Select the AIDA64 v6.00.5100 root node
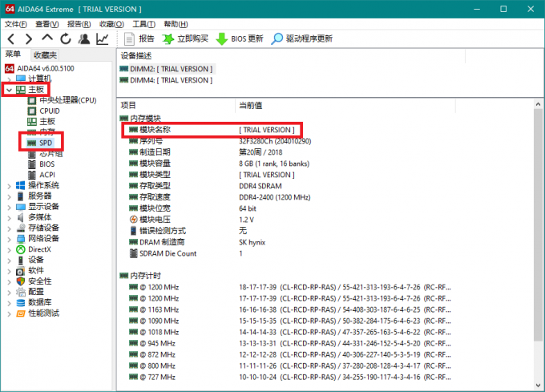 [x=39, y=68]
